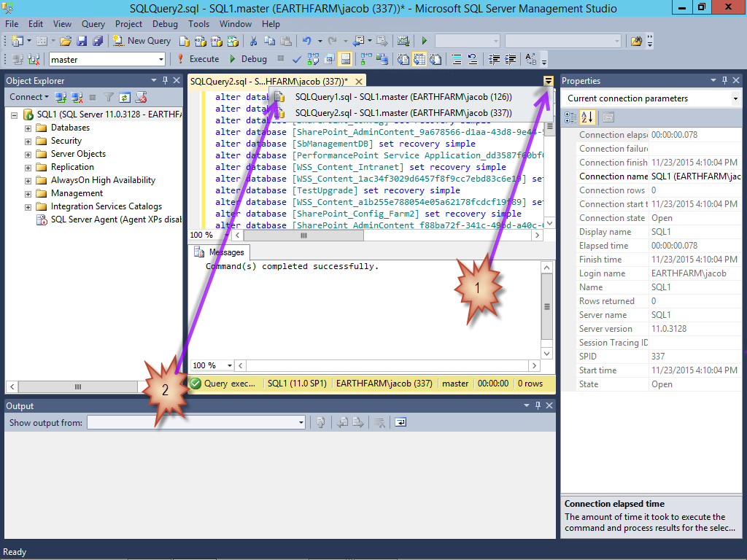Click Specify Values for Template Parameters icon
Image resolution: width=747 pixels, height=560 pixels.
pos(531,60)
